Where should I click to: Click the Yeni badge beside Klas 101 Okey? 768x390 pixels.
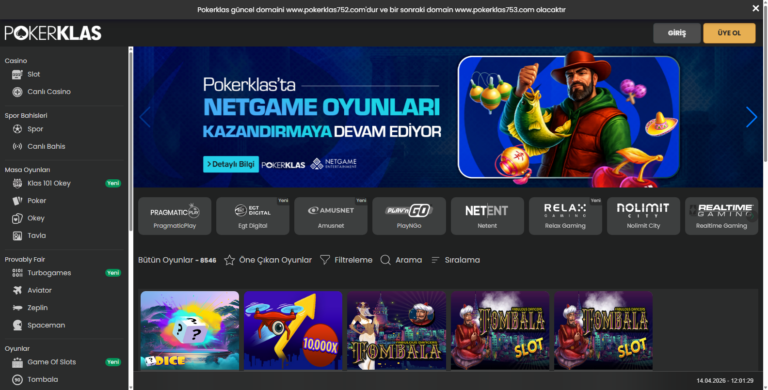(113, 183)
